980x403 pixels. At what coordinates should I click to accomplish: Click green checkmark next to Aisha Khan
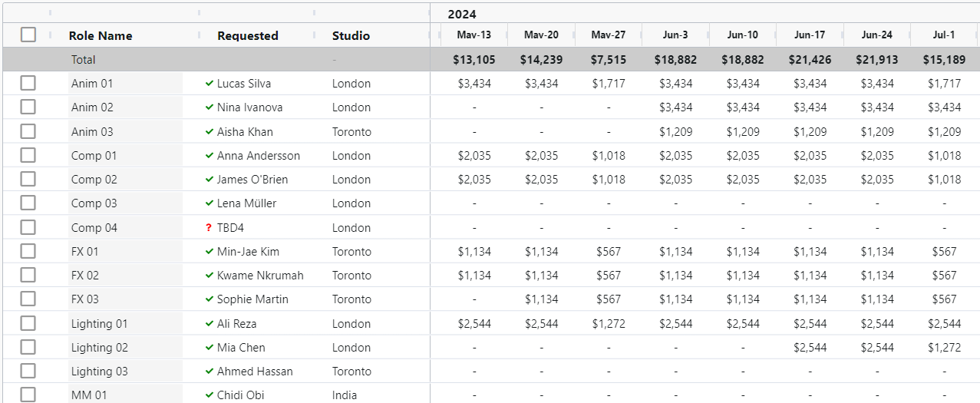tap(209, 131)
